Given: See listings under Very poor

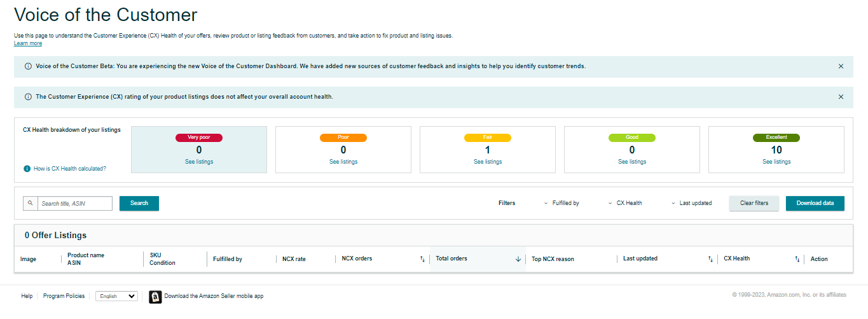Looking at the screenshot, I should (199, 162).
